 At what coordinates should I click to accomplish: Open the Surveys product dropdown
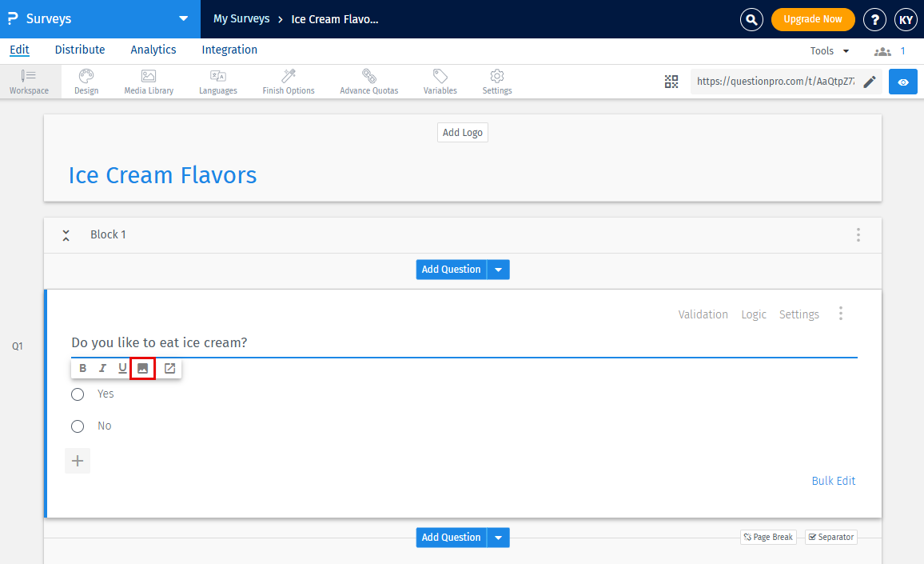click(x=184, y=18)
